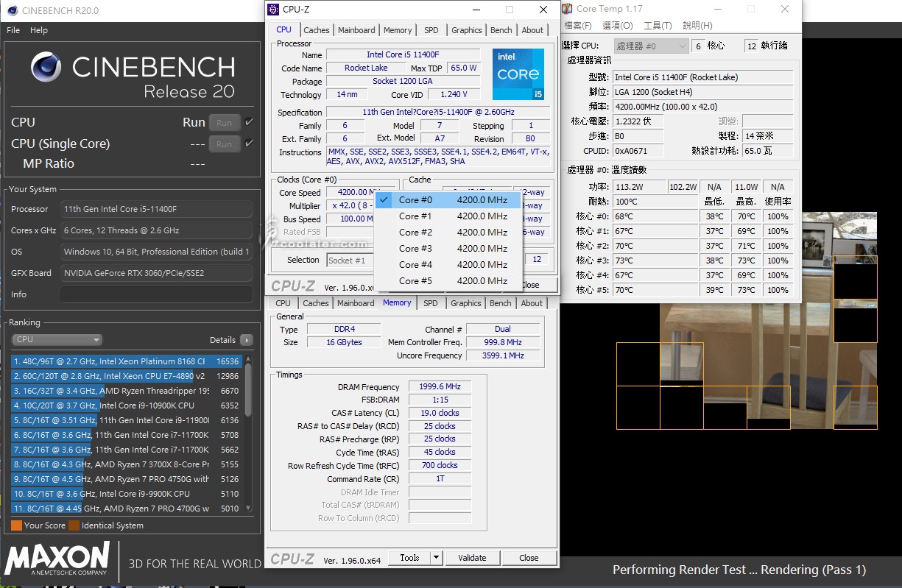
Task: Switch to CPU tab in CPU-Z Memory window
Action: [x=283, y=303]
